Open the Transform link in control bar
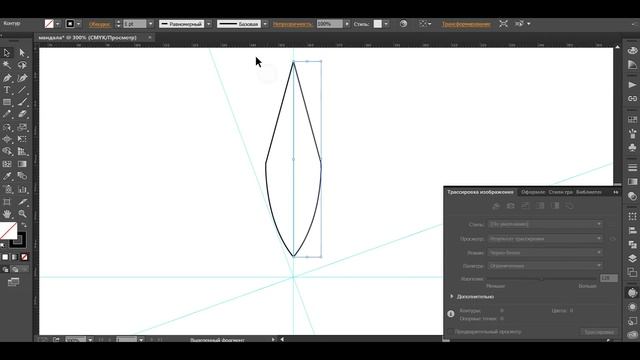 tap(466, 24)
